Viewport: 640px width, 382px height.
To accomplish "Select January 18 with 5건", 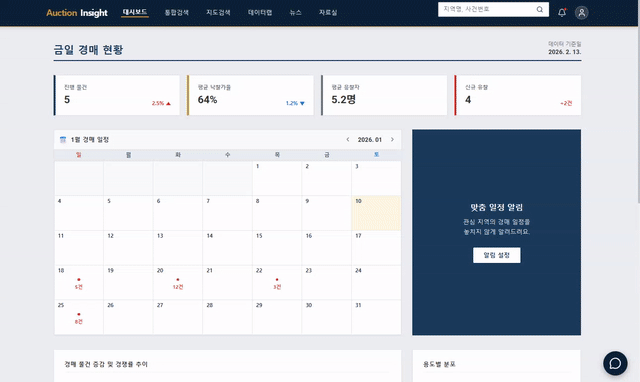I will click(x=79, y=282).
